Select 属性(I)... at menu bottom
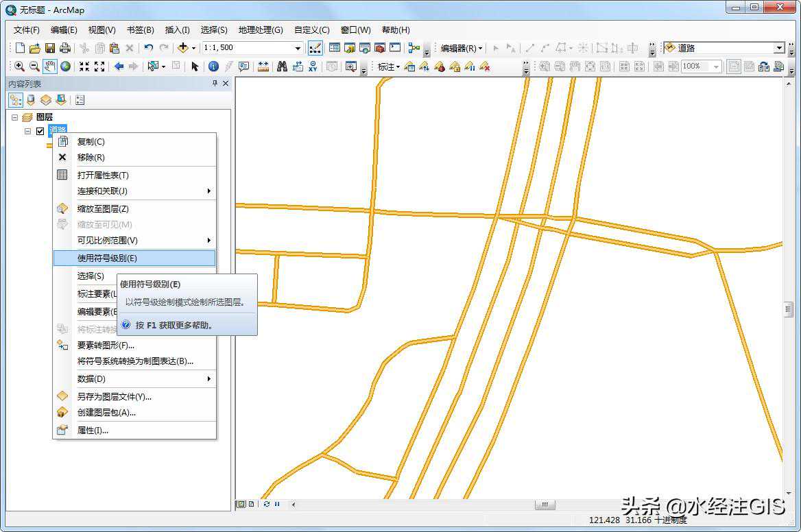The image size is (801, 532). [93, 431]
